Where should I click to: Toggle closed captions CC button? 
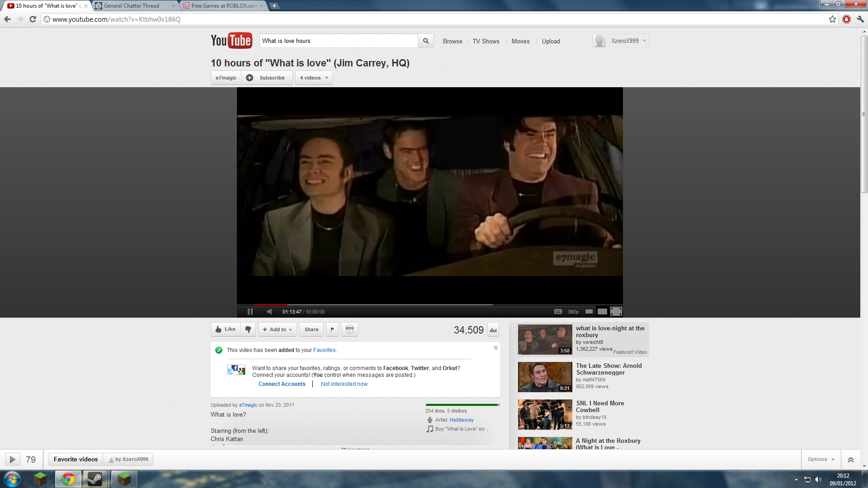pyautogui.click(x=558, y=312)
